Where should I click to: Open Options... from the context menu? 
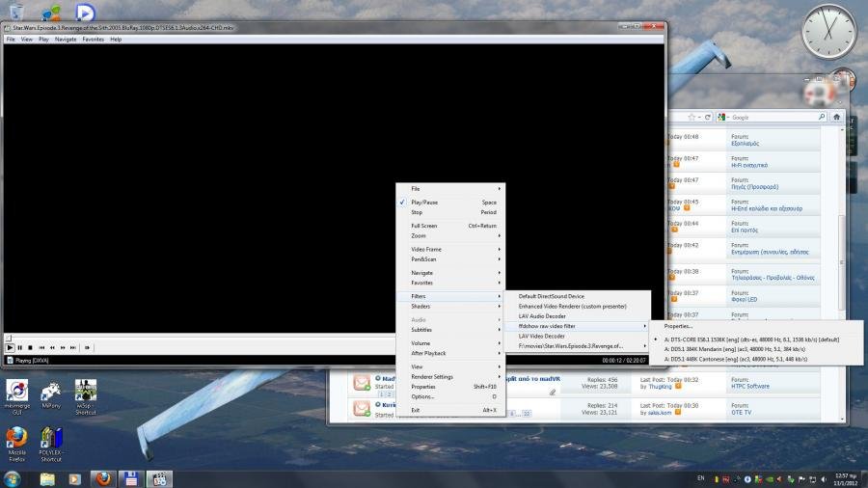[450, 396]
